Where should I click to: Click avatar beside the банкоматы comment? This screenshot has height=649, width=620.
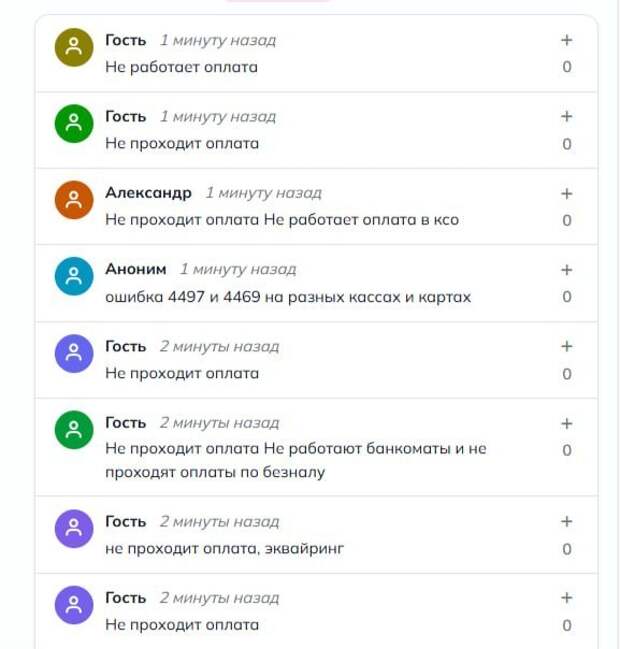73,430
